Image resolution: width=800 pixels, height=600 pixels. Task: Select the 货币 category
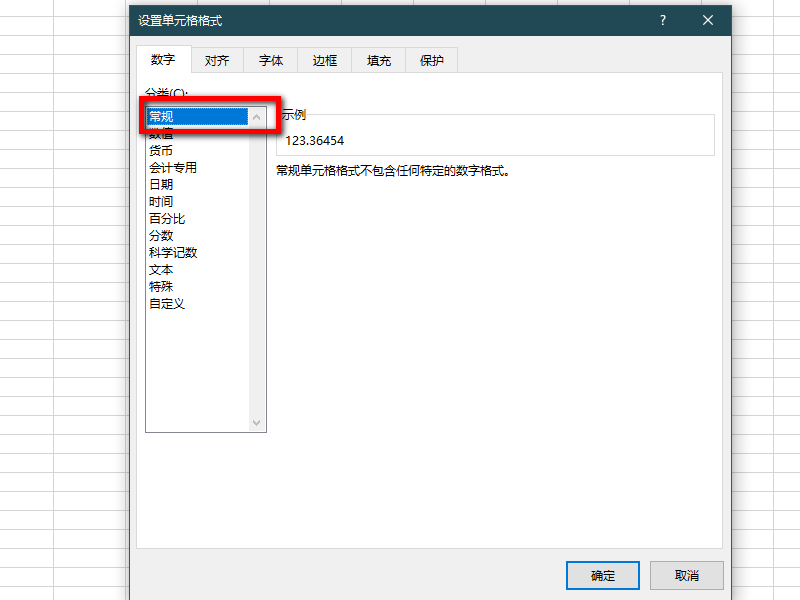[x=197, y=151]
